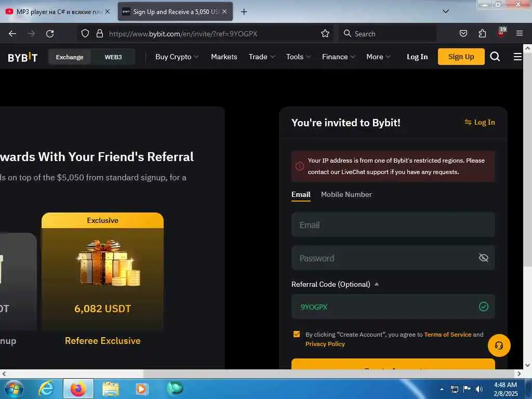Image resolution: width=532 pixels, height=399 pixels.
Task: Select the Email signup tab
Action: pyautogui.click(x=301, y=195)
